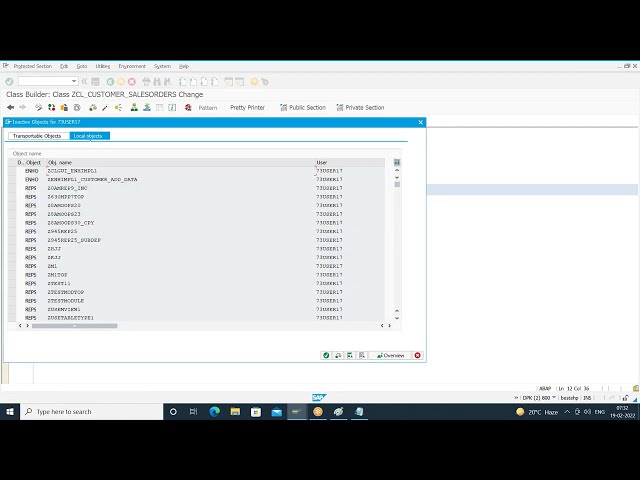The width and height of the screenshot is (640, 480).
Task: Click the Windows Start button
Action: pyautogui.click(x=10, y=412)
